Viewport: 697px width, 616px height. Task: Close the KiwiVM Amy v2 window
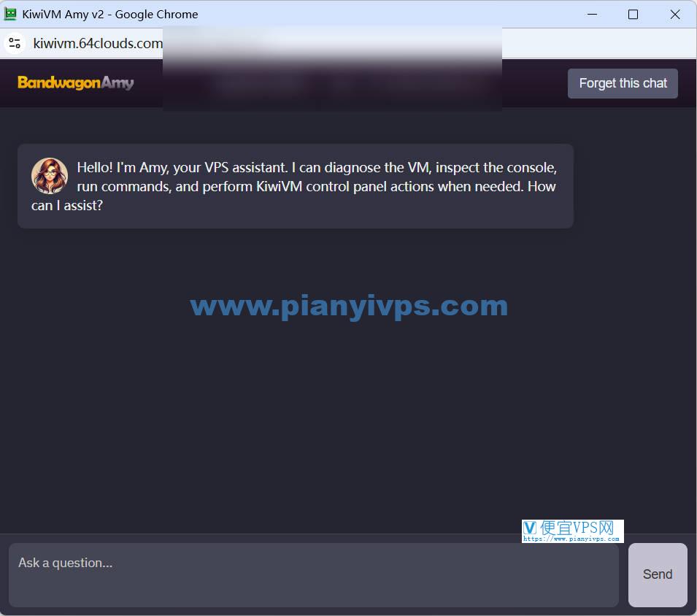(x=675, y=14)
